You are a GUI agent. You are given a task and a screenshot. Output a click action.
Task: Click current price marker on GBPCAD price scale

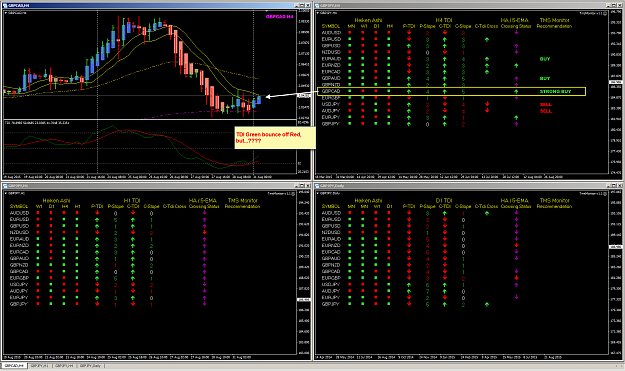pos(304,96)
